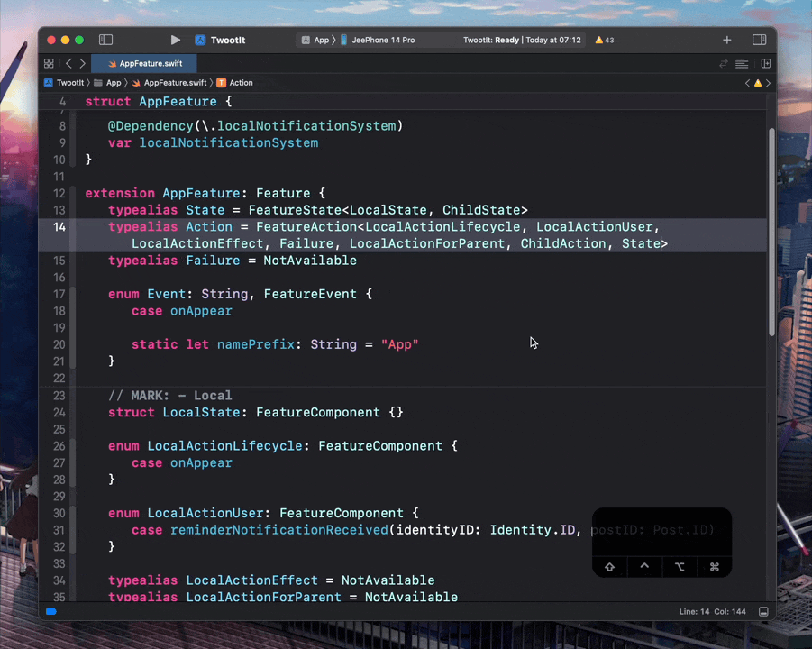This screenshot has height=649, width=812.
Task: Open the App folder in the jump bar
Action: tap(114, 82)
